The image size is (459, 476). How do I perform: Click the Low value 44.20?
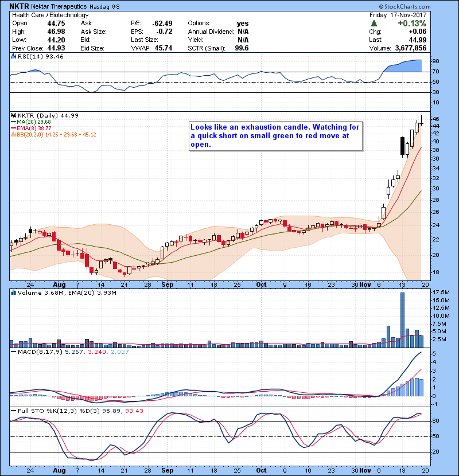(56, 40)
